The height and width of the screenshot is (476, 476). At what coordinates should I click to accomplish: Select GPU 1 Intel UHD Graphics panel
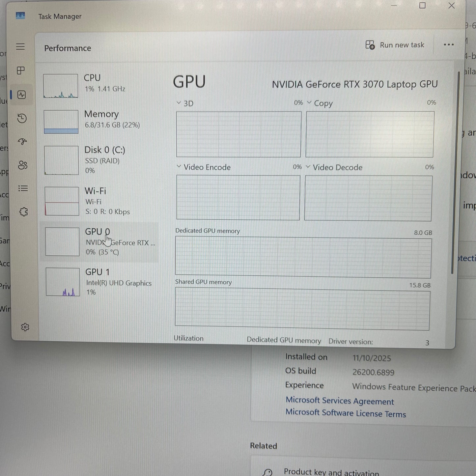(99, 282)
